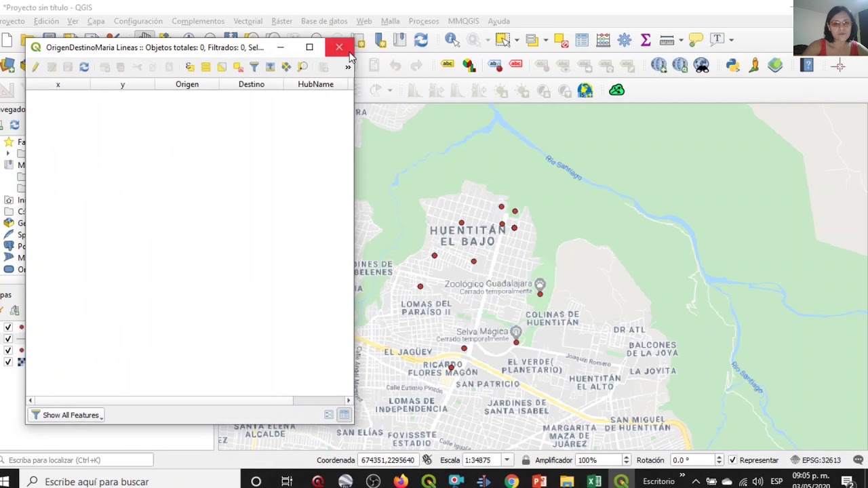Click the EPSG:32613 CRS button

coord(814,460)
